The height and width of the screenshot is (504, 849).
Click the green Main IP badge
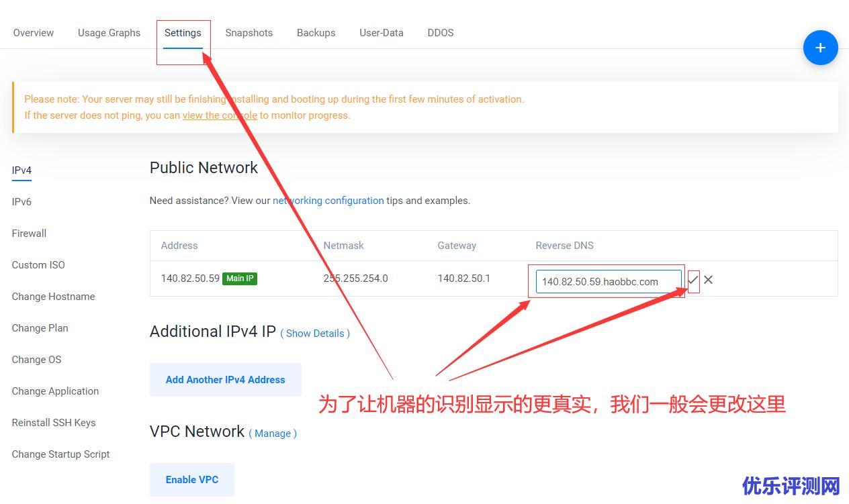click(x=240, y=279)
